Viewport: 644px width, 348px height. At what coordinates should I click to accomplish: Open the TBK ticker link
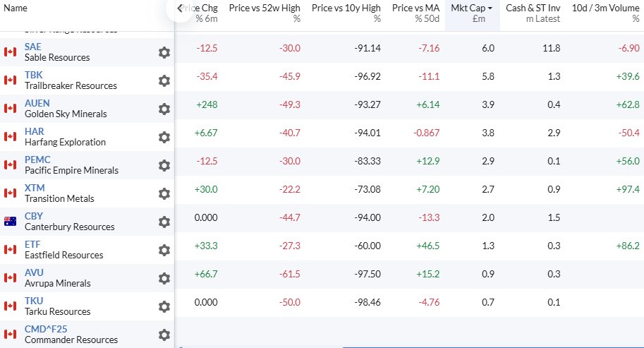pos(33,76)
